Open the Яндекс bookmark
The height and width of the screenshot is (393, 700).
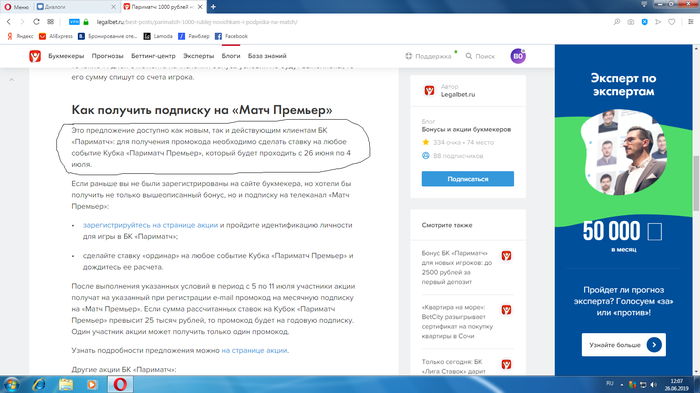point(20,36)
